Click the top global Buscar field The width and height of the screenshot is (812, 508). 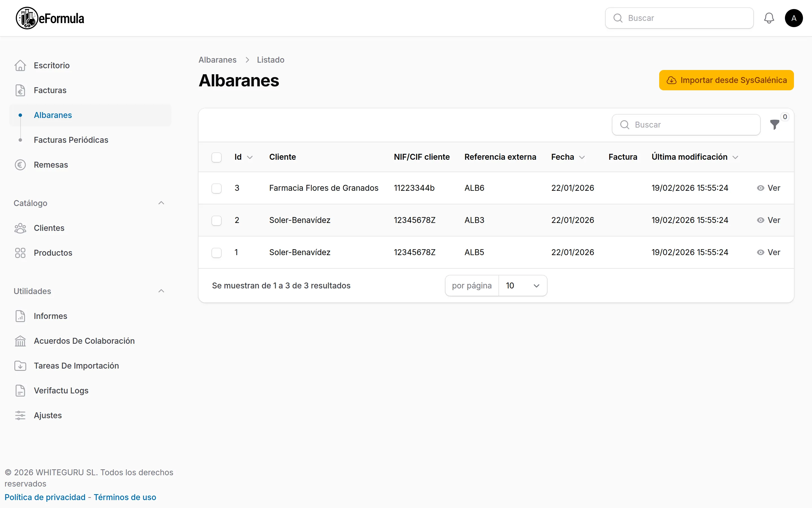[679, 18]
